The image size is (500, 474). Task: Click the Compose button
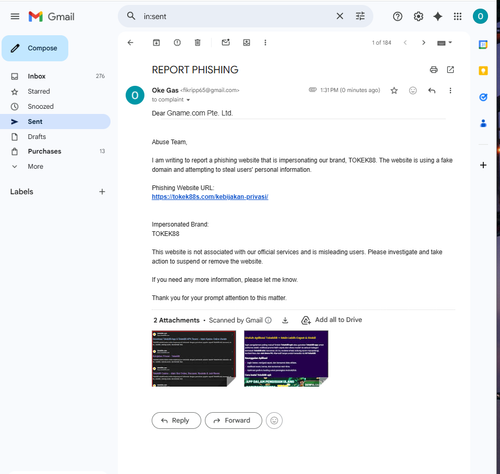click(35, 48)
